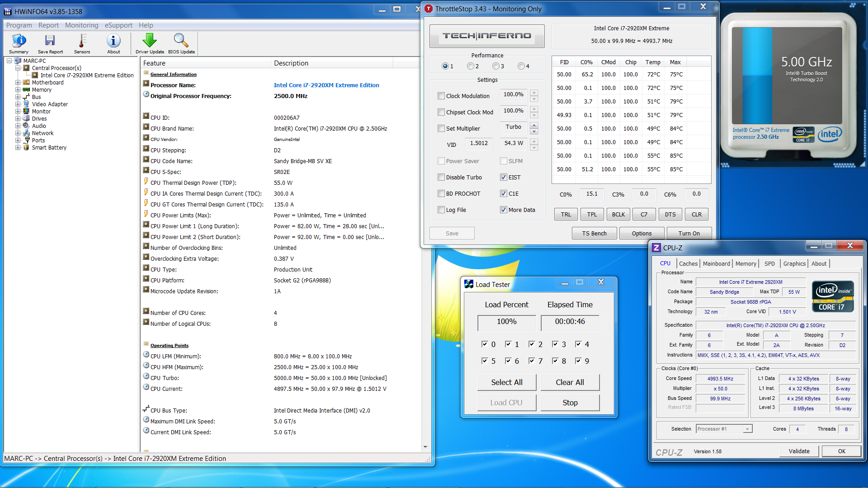
Task: Click the TechInferno logo in ThrottleStop
Action: [487, 36]
